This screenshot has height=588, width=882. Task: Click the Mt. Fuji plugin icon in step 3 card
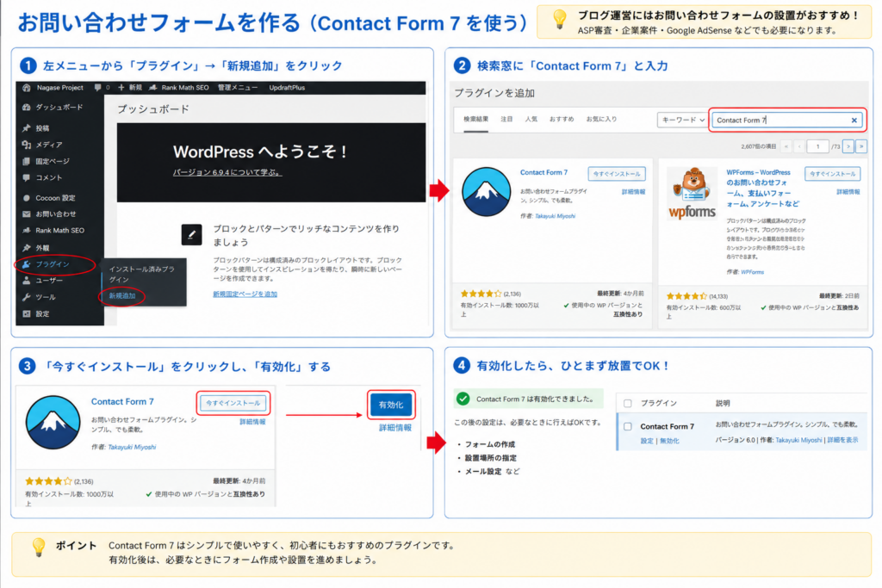53,422
